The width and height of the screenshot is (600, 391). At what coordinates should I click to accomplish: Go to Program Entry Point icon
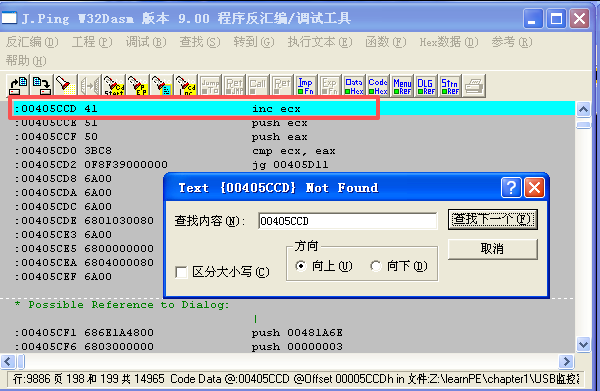137,85
